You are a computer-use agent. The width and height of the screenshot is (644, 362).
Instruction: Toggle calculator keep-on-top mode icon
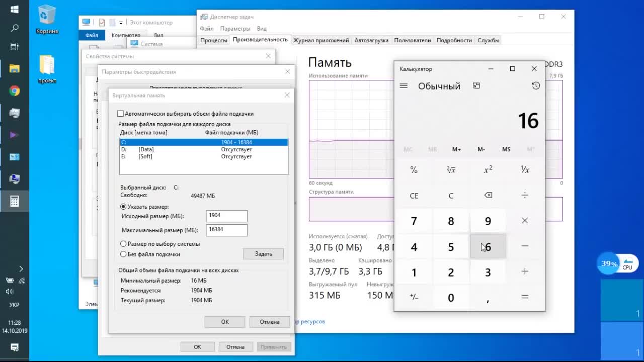(476, 86)
